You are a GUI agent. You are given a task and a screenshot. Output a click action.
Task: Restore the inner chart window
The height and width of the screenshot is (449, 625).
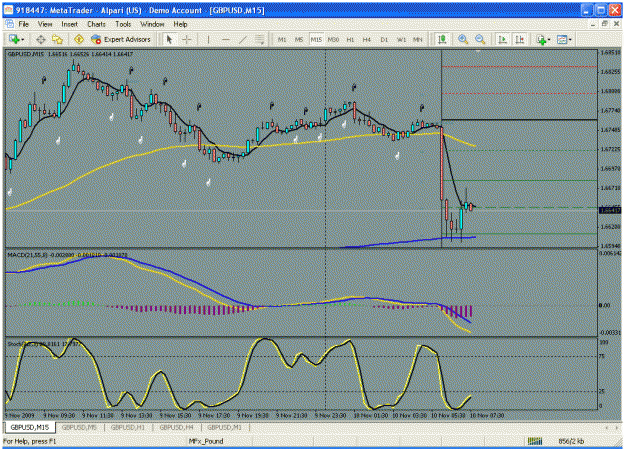[605, 24]
